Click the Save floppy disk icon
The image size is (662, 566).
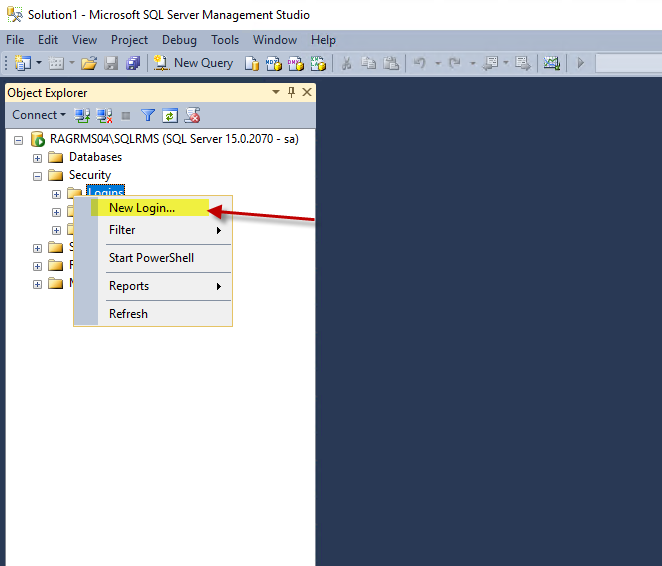click(111, 63)
